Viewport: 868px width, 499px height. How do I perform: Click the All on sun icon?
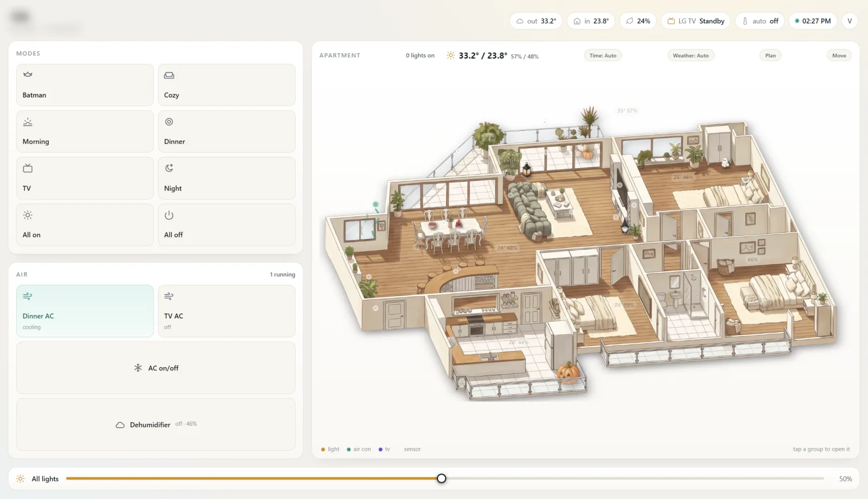point(28,215)
